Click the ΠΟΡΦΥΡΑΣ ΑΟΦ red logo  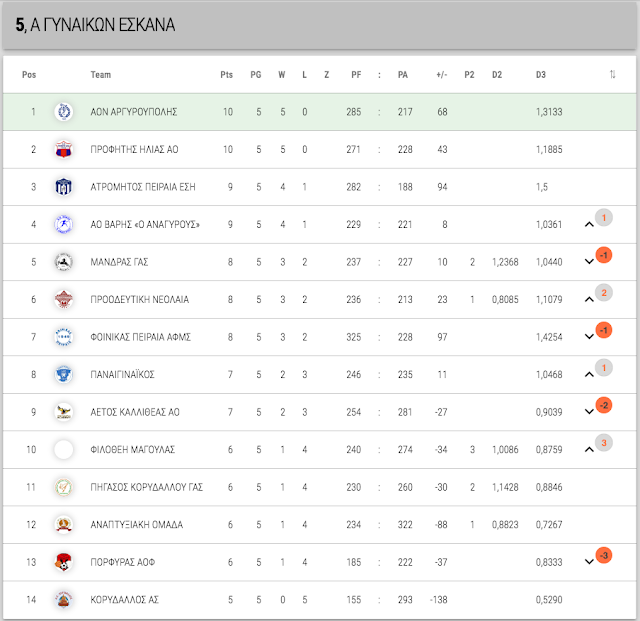point(64,562)
